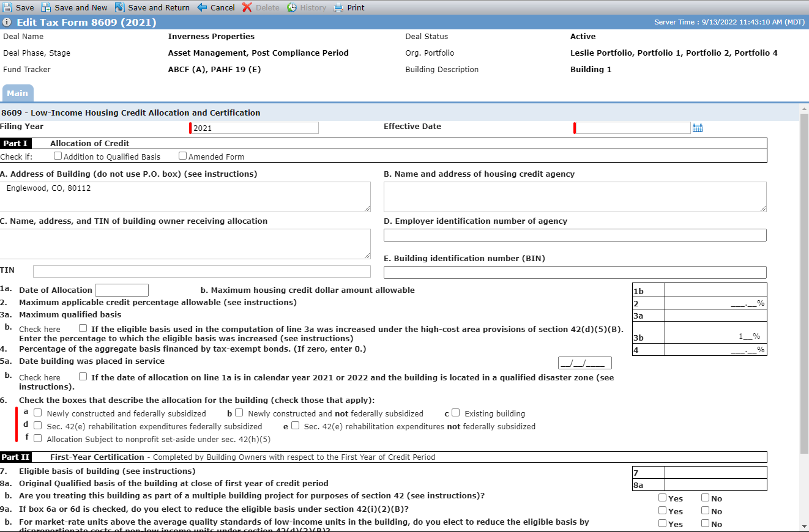This screenshot has height=532, width=809.
Task: Click the Cancel back arrow icon
Action: [202, 7]
